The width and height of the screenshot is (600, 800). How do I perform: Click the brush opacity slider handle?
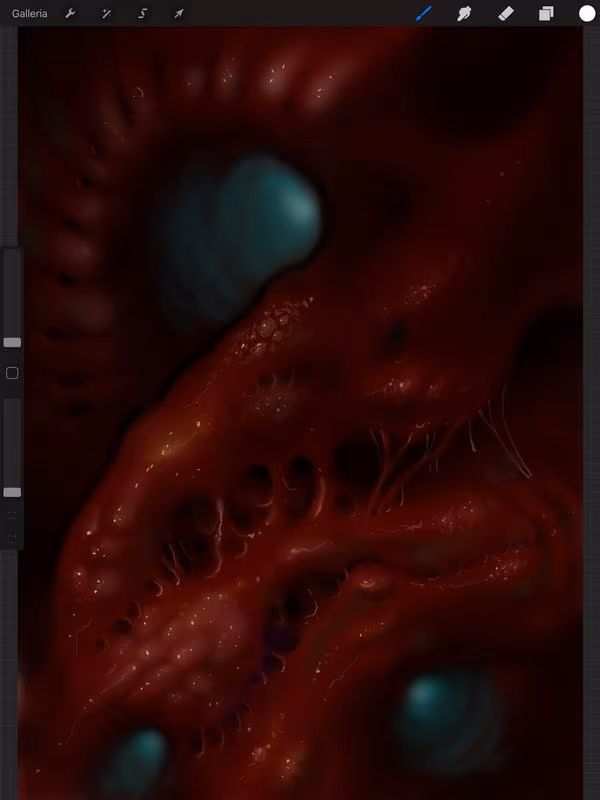click(x=12, y=492)
